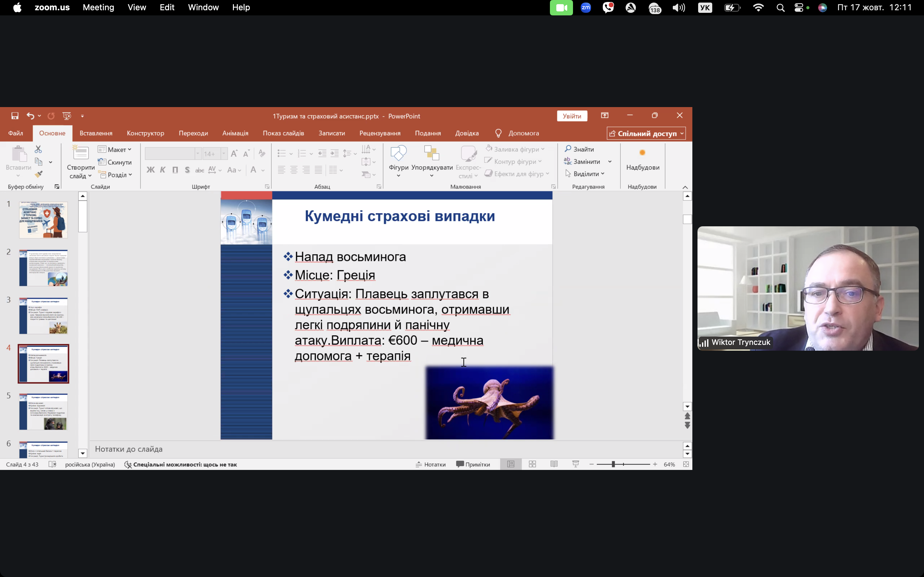
Task: Expand the Макет layout dropdown
Action: (115, 150)
